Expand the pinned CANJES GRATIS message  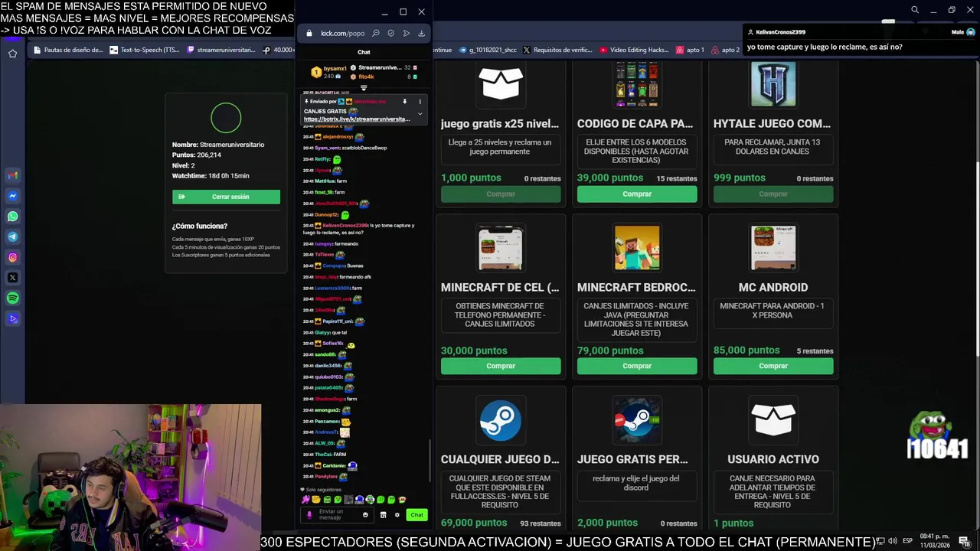(x=420, y=114)
